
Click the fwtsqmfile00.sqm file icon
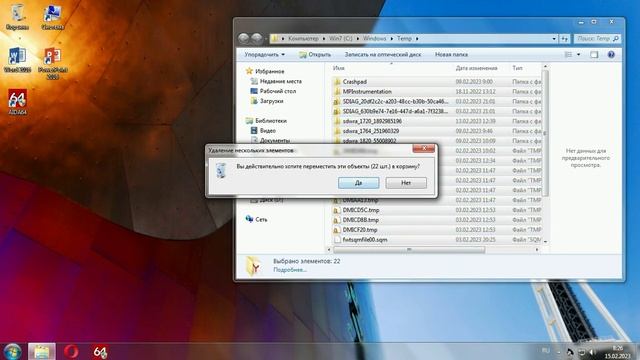tap(337, 240)
